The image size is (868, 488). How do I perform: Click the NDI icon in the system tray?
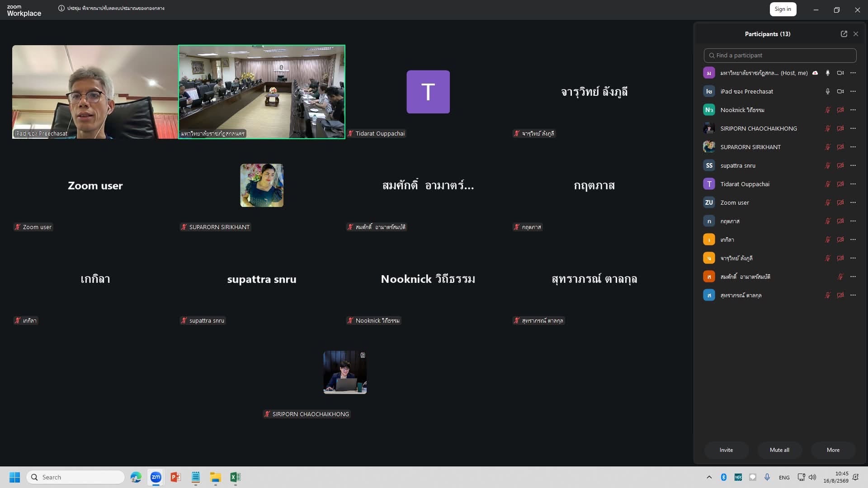tap(738, 477)
